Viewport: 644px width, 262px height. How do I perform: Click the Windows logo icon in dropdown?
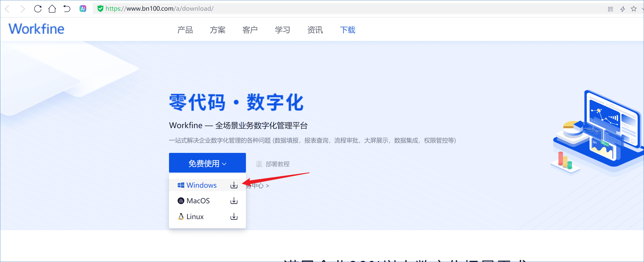coord(181,185)
